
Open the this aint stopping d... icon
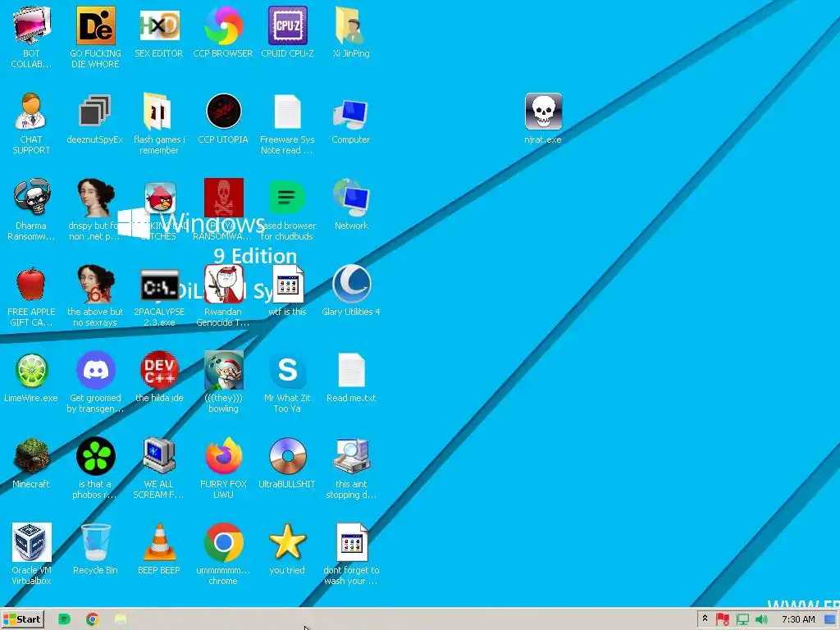pos(351,468)
